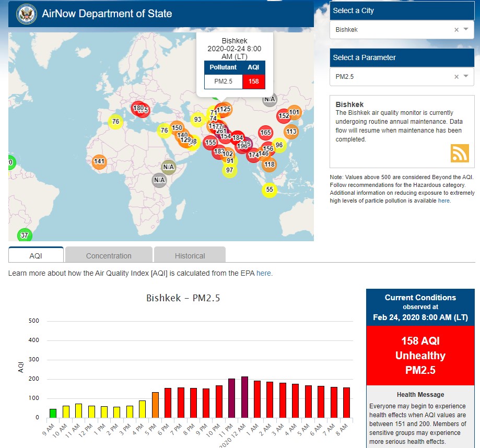Follow the EPA AQI calculation 'here' link
This screenshot has height=448, width=480.
click(x=264, y=273)
